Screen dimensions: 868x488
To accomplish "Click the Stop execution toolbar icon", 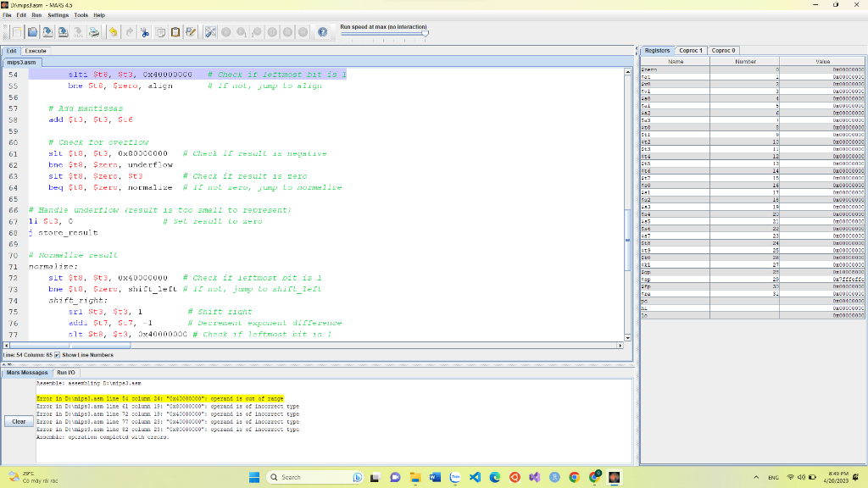I will tap(287, 32).
